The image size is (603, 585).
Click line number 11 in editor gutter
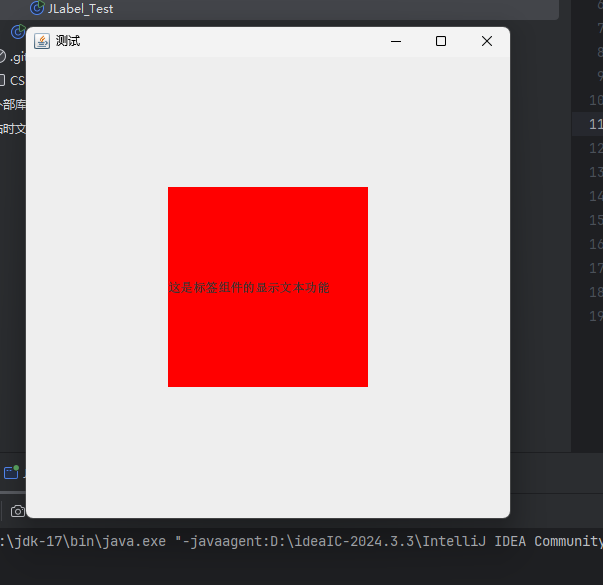click(x=596, y=124)
